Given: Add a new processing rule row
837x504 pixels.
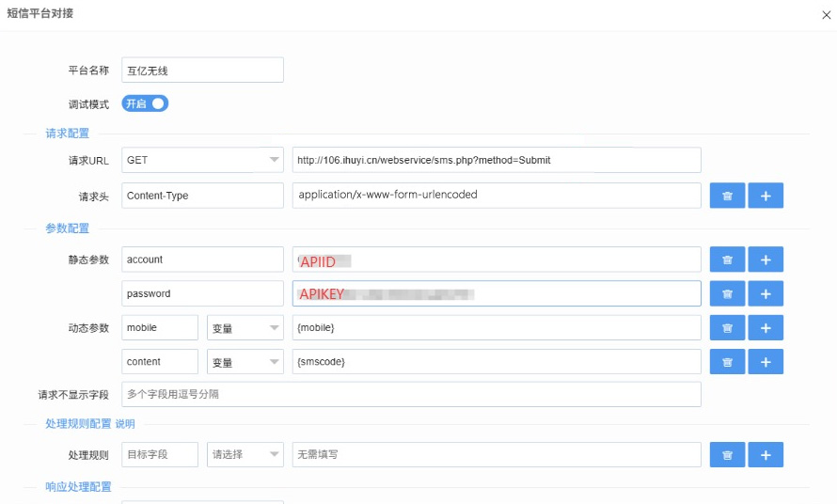Looking at the screenshot, I should [x=766, y=455].
